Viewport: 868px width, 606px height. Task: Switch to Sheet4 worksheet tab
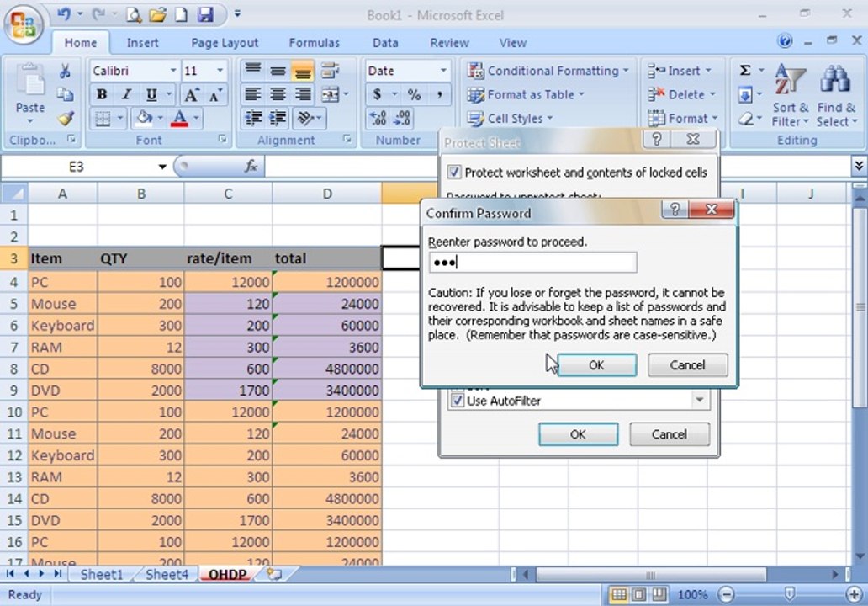pyautogui.click(x=167, y=574)
